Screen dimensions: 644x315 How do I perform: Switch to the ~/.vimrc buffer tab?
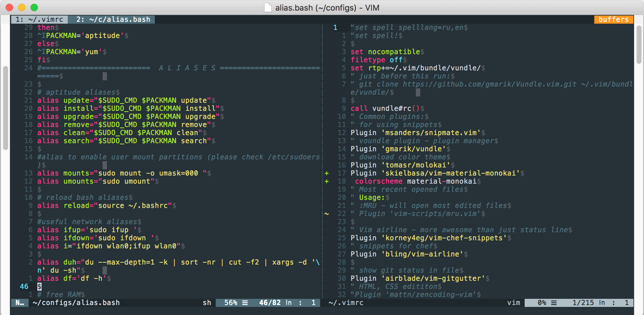pos(39,19)
